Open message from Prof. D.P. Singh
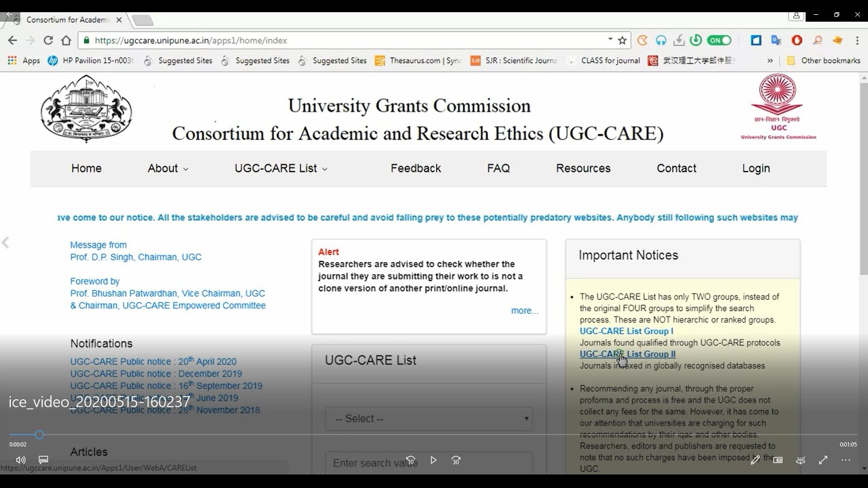Image resolution: width=868 pixels, height=488 pixels. 136,251
